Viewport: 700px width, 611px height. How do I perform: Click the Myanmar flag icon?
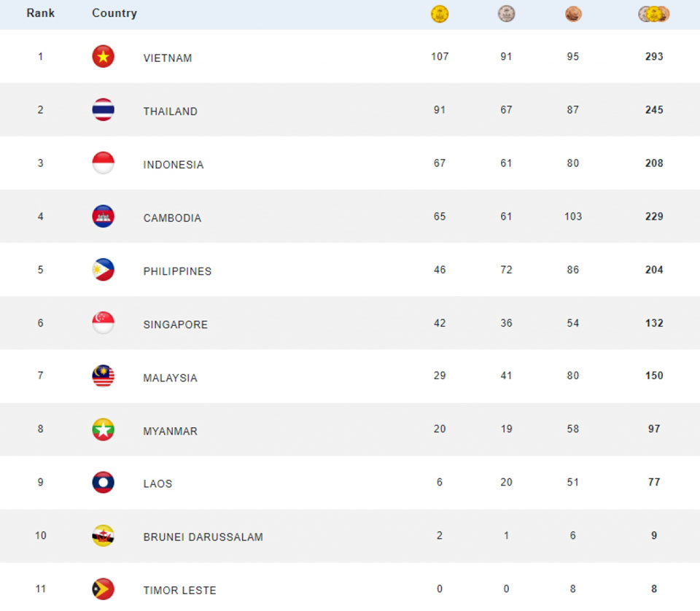103,429
